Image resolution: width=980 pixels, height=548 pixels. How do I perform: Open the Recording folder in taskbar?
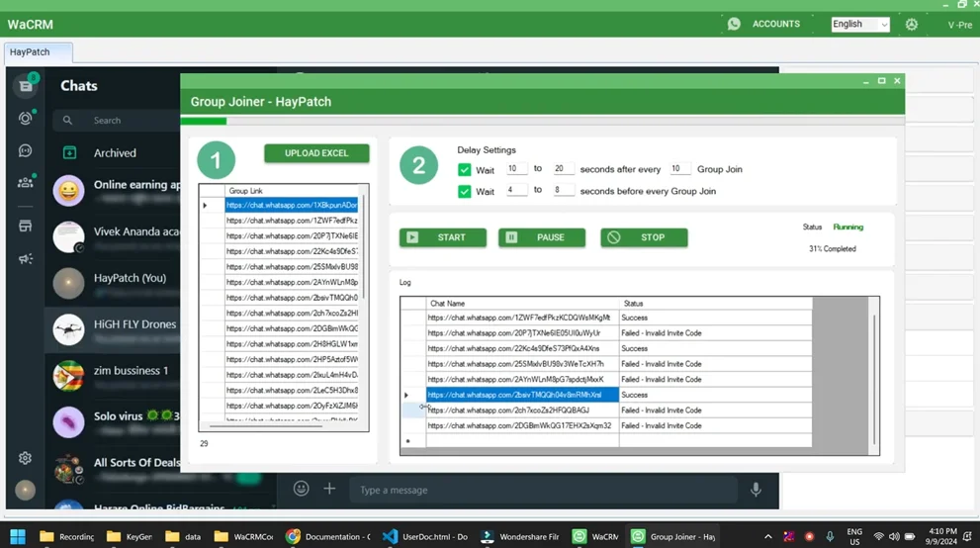point(66,536)
